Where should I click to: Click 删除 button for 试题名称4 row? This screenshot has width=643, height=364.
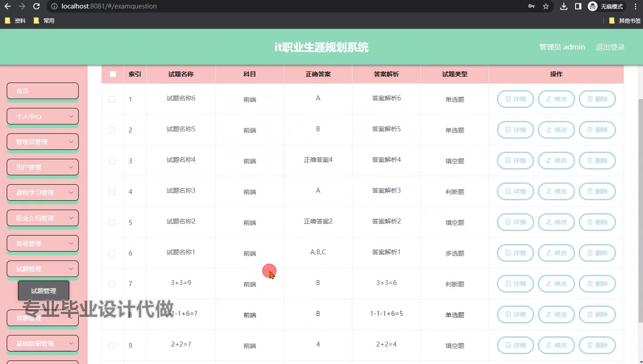click(597, 161)
